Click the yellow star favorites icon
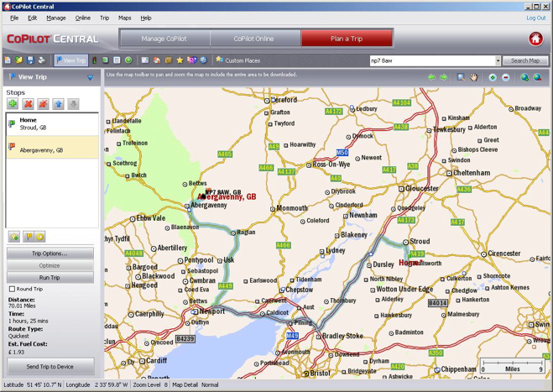The height and width of the screenshot is (392, 553). tap(180, 60)
